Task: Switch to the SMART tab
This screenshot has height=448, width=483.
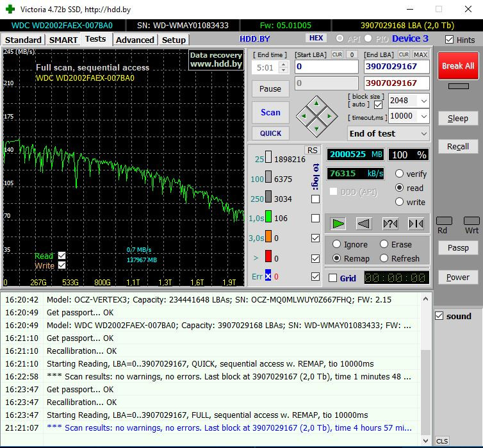Action: (63, 40)
